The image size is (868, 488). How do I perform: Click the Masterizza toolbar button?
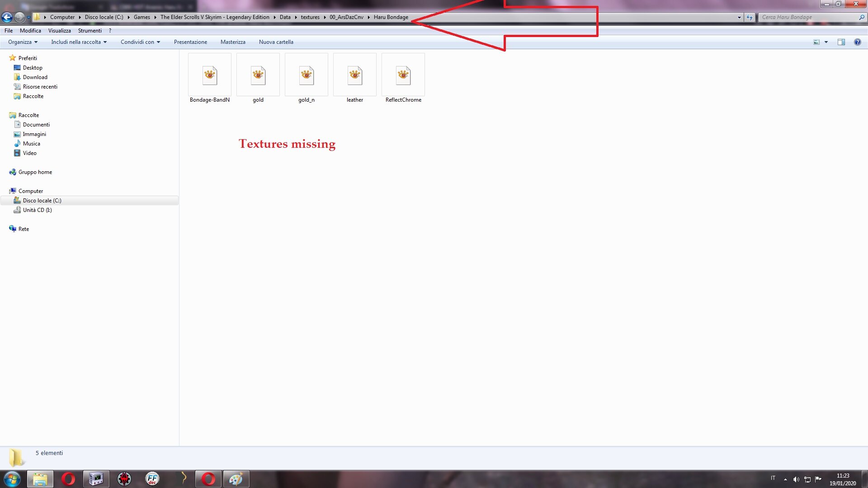coord(233,42)
